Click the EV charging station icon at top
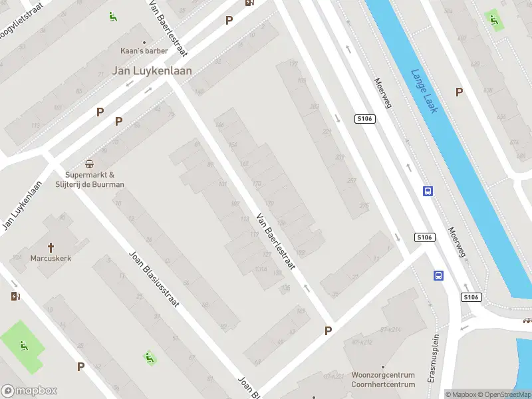 coord(250,3)
